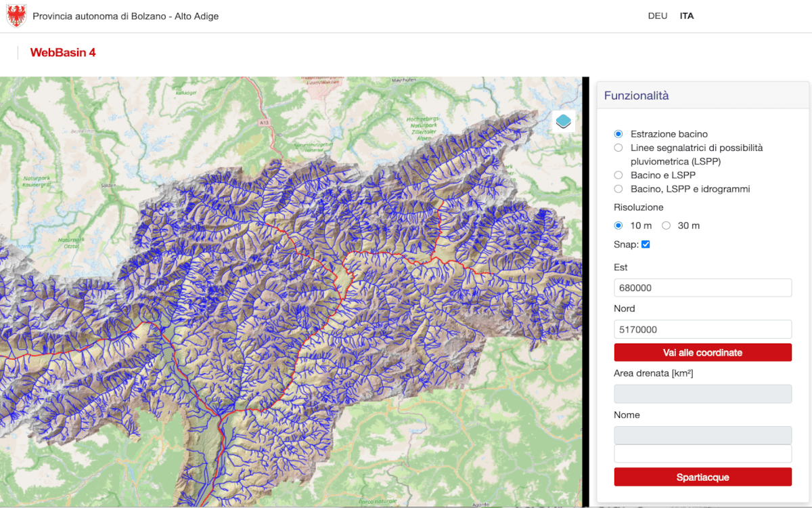Click the Vai alle coordinate button
This screenshot has height=508, width=812.
tap(702, 353)
